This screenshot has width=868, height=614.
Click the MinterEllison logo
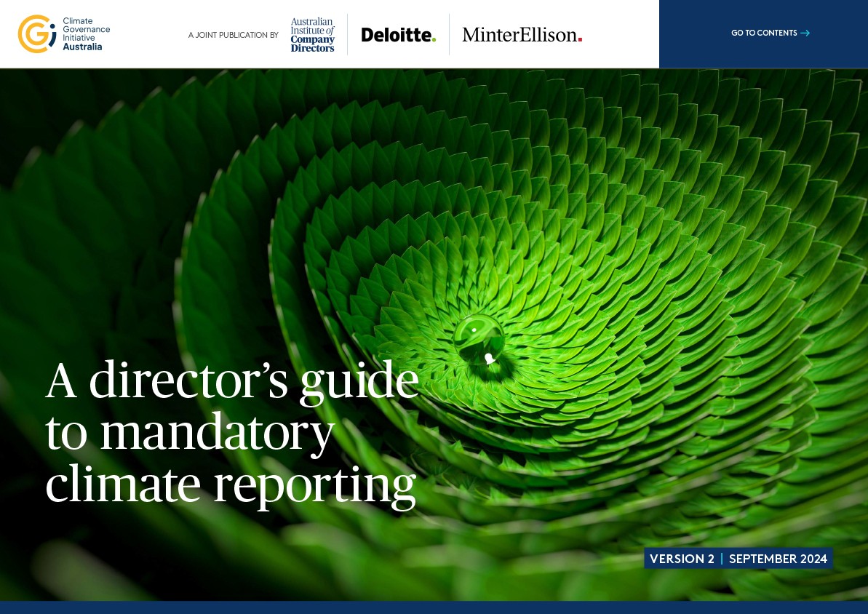click(522, 35)
